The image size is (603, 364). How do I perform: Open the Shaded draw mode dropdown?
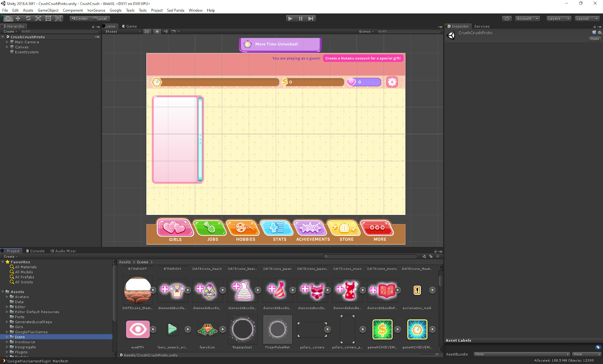tap(122, 32)
